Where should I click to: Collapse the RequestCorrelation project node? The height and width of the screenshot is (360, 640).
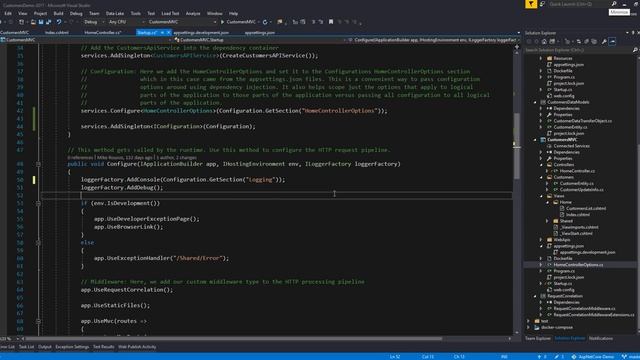pyautogui.click(x=535, y=296)
